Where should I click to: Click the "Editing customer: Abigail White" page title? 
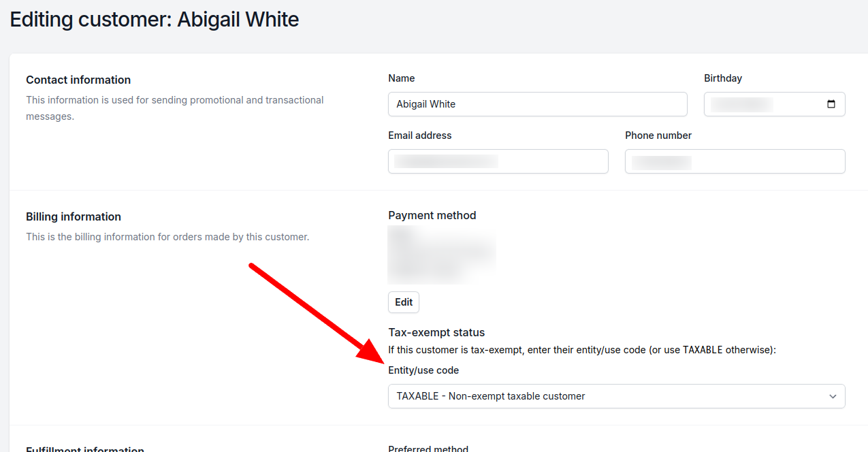click(x=155, y=19)
